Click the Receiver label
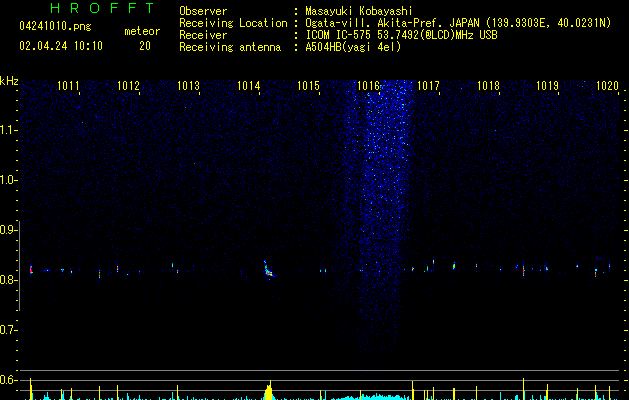Screen dimensions: 629x400 203,35
